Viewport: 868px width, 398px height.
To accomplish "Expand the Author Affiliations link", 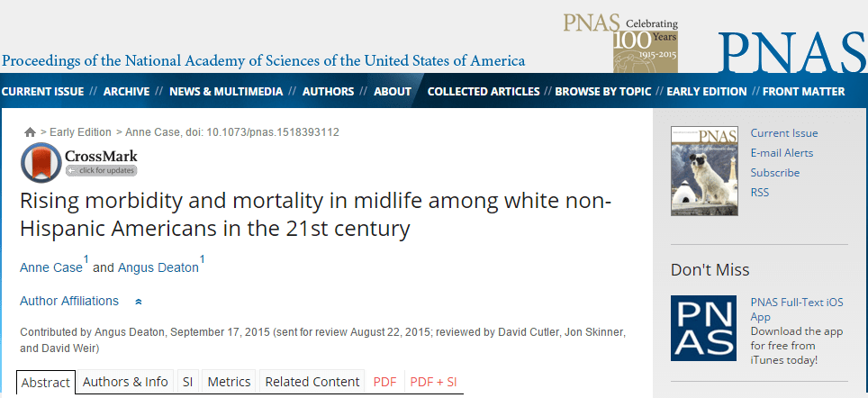I will click(x=69, y=301).
